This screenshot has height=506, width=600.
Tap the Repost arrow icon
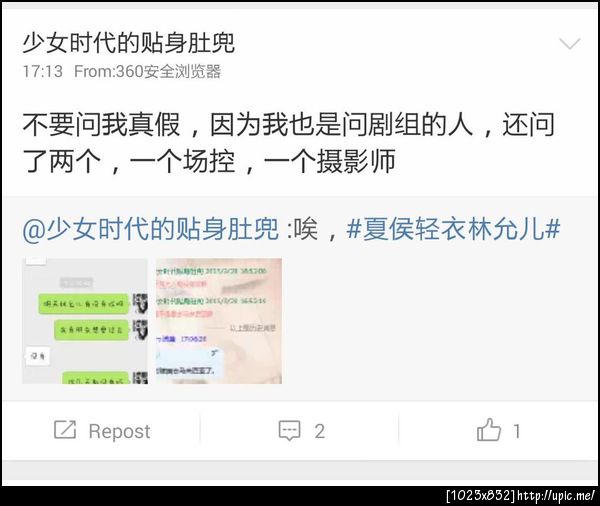[x=65, y=430]
